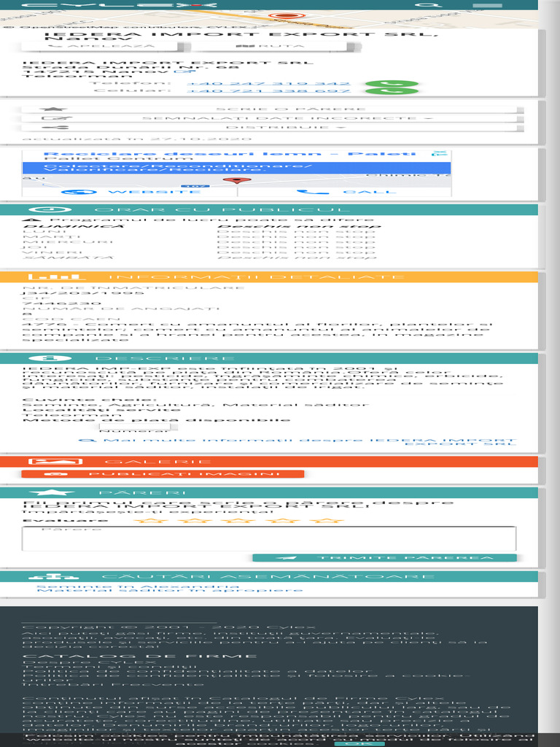The width and height of the screenshot is (560, 747).
Task: Click the share icon beside Distribuie
Action: (x=55, y=127)
